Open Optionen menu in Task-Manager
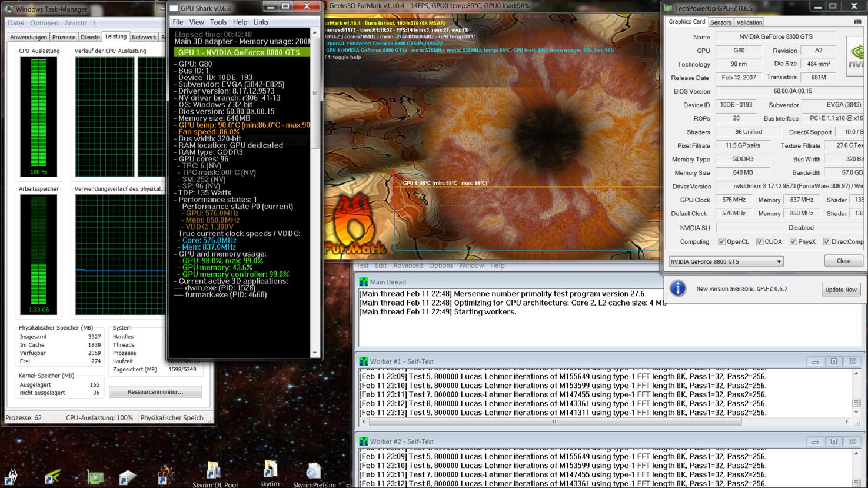Viewport: 868px width, 488px height. click(44, 23)
